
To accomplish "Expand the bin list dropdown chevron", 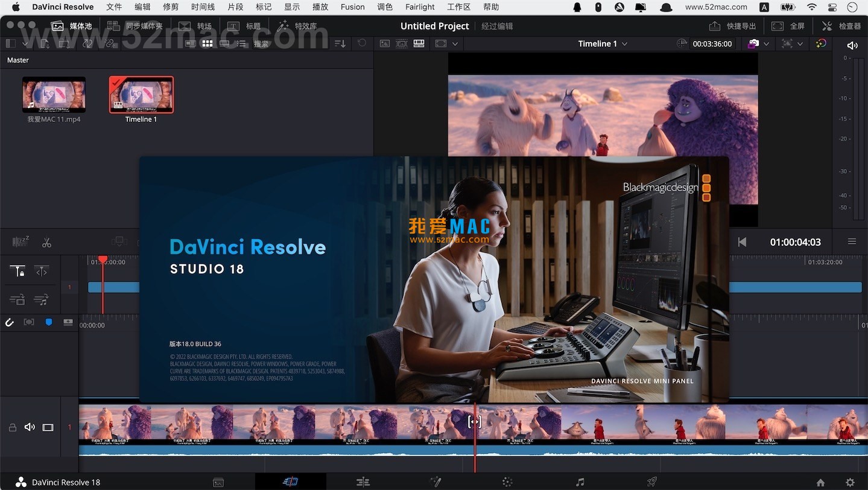I will point(25,43).
